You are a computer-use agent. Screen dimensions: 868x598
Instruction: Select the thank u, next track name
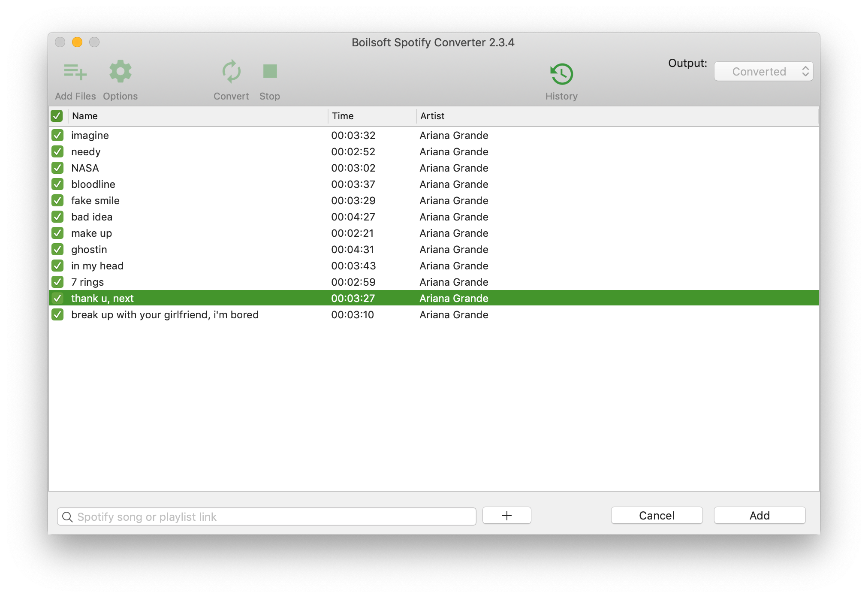(102, 298)
